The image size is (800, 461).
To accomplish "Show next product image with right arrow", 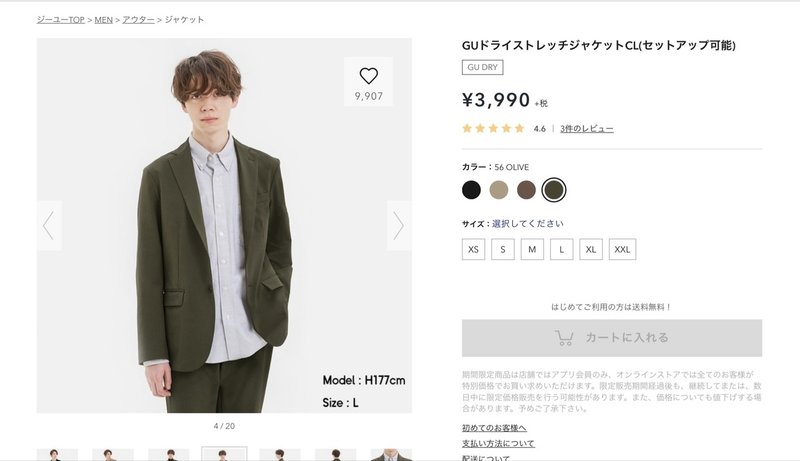I will coord(399,225).
